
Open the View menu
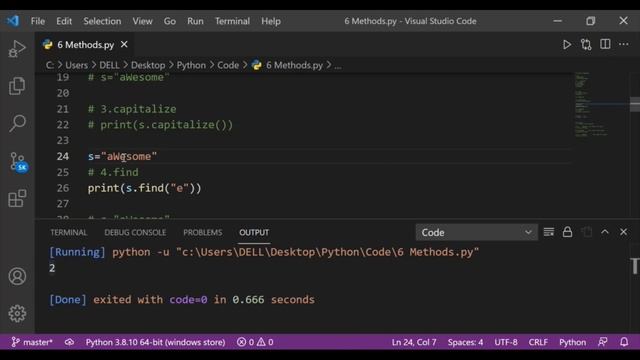(142, 21)
